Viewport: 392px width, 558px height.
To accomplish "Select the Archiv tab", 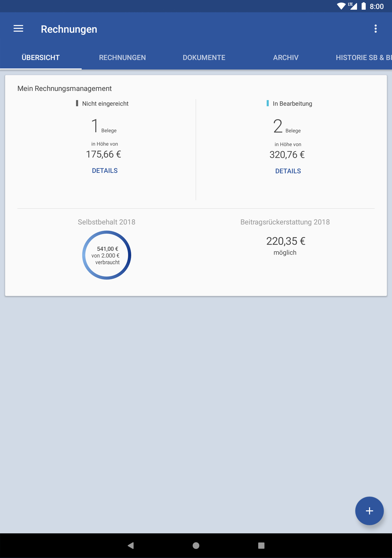I will pyautogui.click(x=286, y=58).
